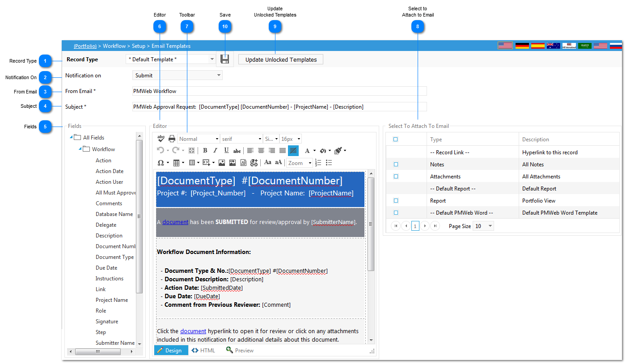Select the Submitter Name field
Viewport: 626px width, 364px height.
coord(115,343)
